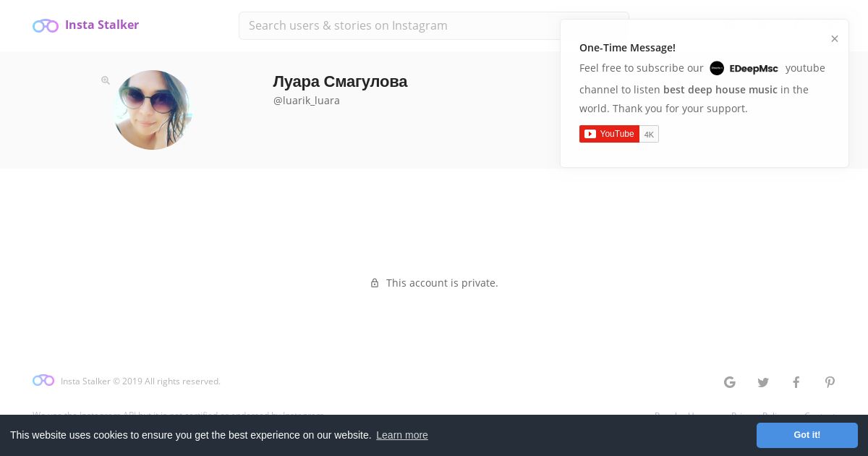Subscribe via the red YouTube button
This screenshot has height=456, width=868.
coord(609,134)
